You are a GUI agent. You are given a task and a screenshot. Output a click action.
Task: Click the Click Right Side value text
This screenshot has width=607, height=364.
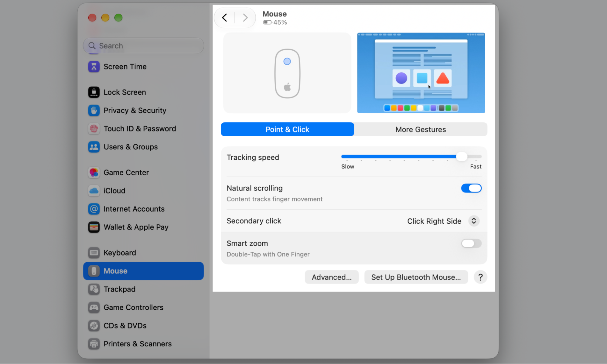click(434, 221)
